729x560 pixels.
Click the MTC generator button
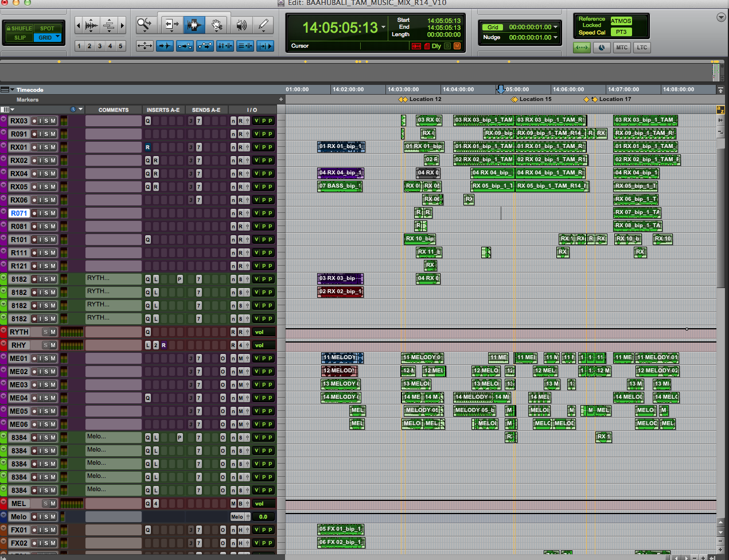pos(622,48)
